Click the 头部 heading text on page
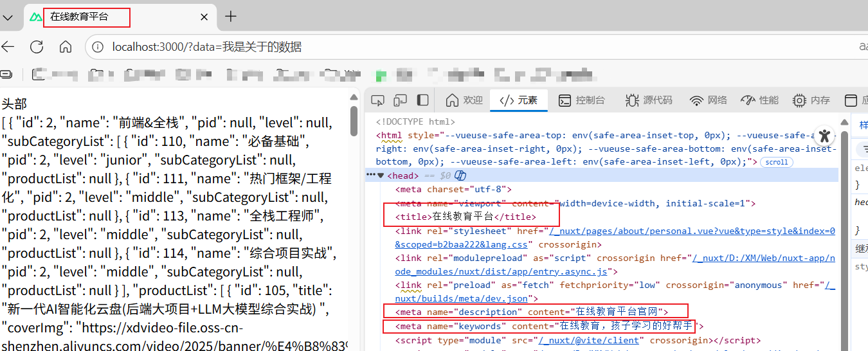Viewport: 868px width, 351px height. [14, 104]
